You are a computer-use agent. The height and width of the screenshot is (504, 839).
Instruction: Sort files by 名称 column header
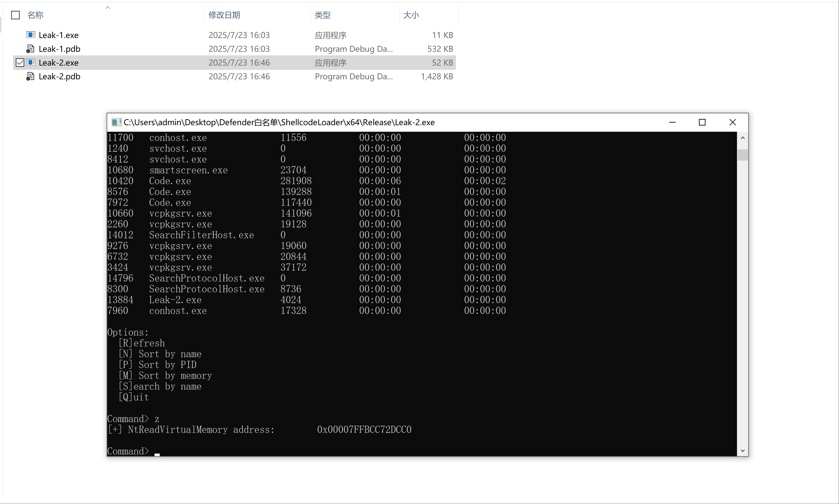(x=35, y=15)
